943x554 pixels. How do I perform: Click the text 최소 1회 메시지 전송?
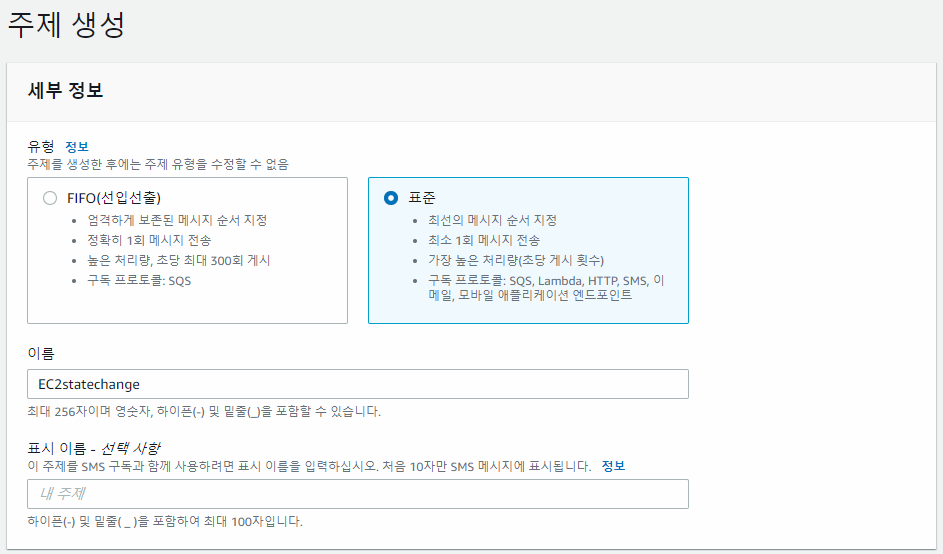tap(484, 241)
